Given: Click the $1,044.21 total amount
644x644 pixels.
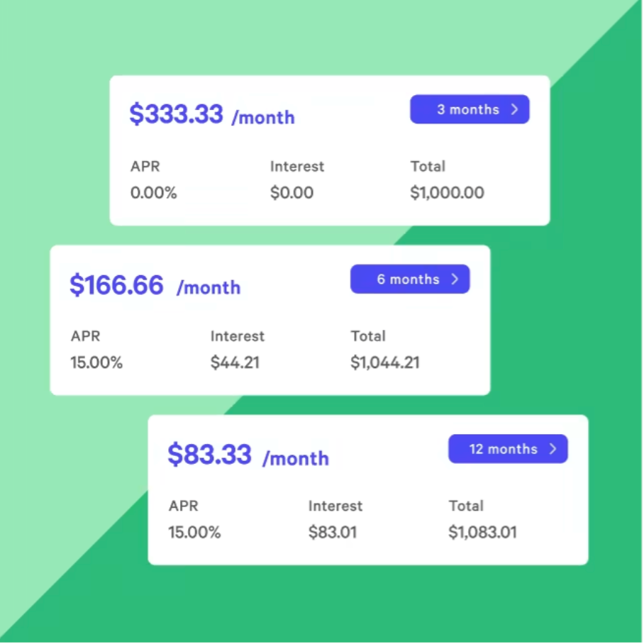Looking at the screenshot, I should click(x=384, y=363).
